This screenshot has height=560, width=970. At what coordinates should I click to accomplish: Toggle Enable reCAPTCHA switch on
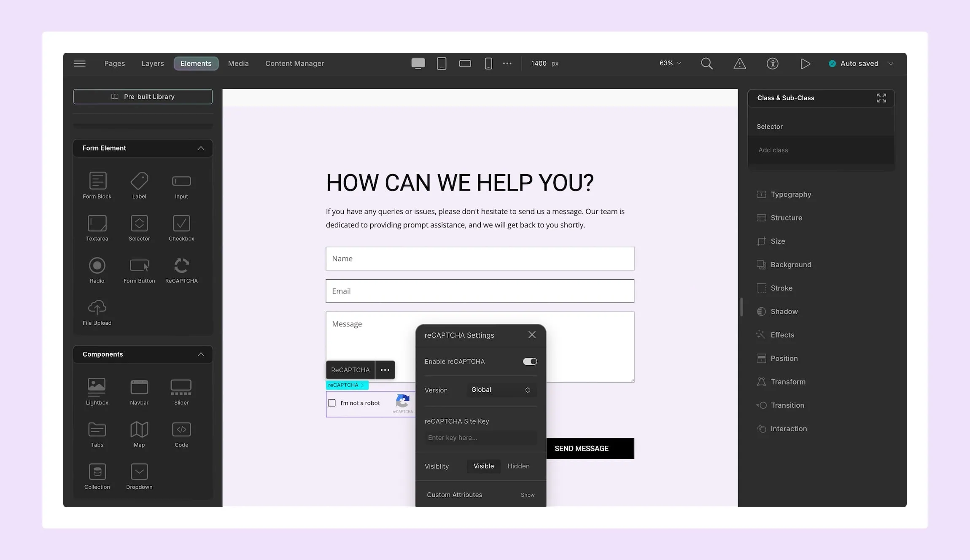529,361
